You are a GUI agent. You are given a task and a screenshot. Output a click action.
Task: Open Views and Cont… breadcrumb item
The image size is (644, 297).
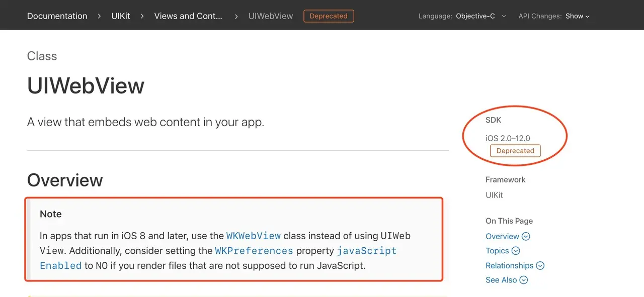(x=188, y=16)
